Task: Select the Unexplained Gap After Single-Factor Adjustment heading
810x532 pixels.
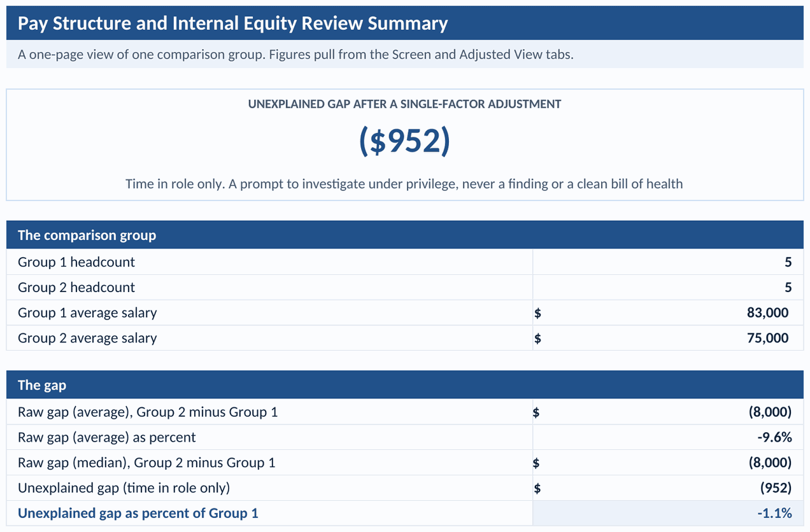Action: click(x=404, y=104)
